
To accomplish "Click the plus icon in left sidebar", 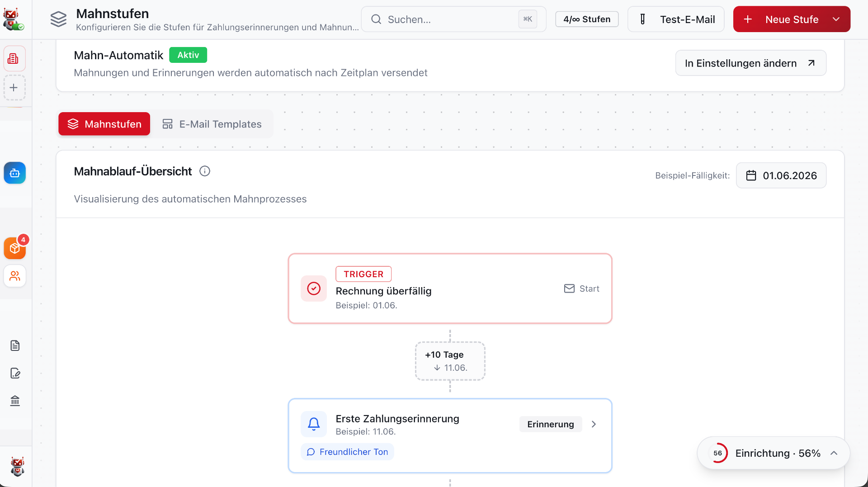I will pos(14,88).
